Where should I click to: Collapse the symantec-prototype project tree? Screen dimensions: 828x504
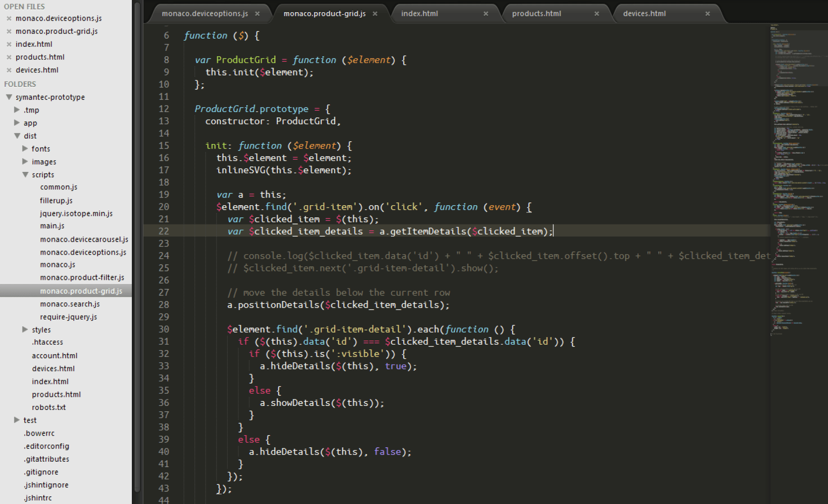coord(9,97)
